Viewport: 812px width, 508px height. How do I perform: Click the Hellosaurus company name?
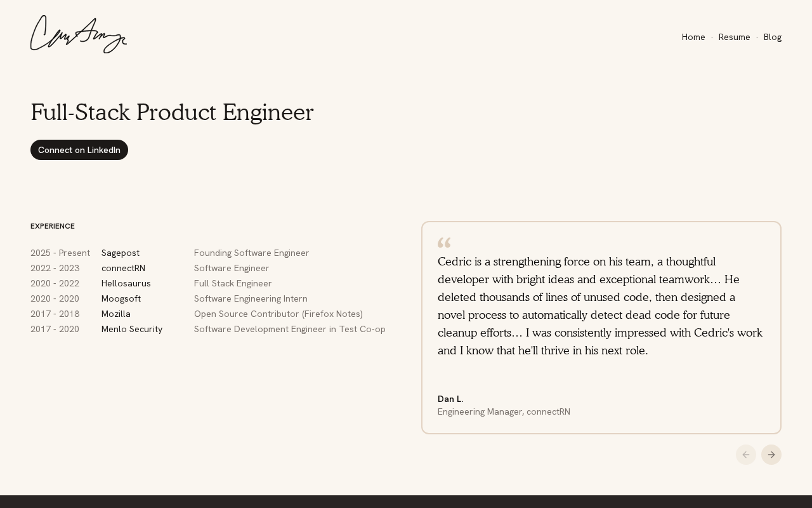click(126, 283)
